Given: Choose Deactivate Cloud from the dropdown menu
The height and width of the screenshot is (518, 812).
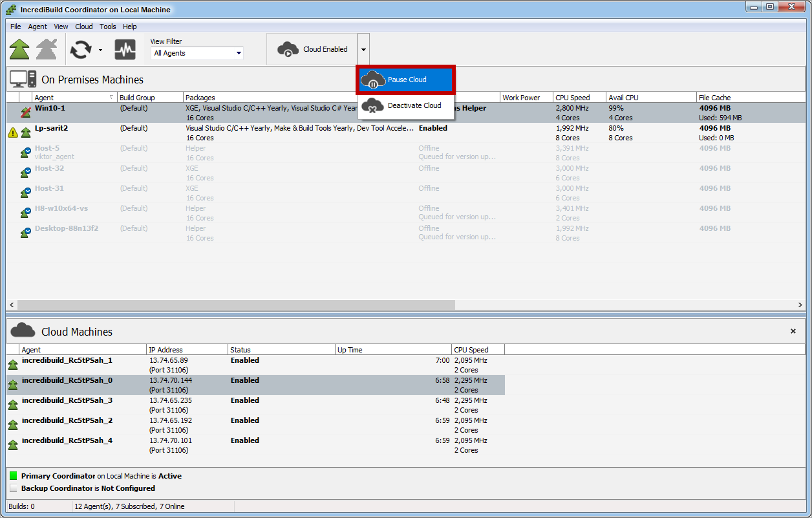Looking at the screenshot, I should coord(406,105).
